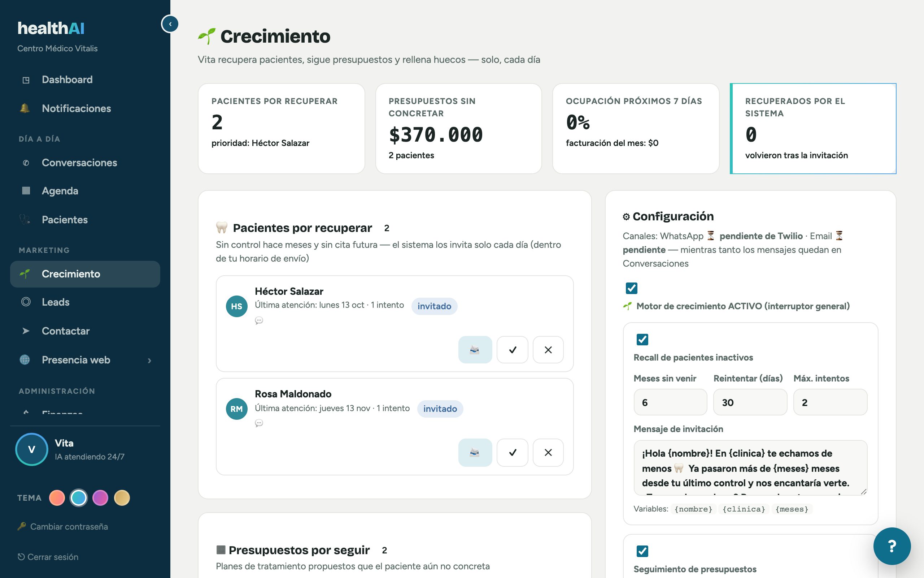924x578 pixels.
Task: Open the help question mark button
Action: [892, 546]
